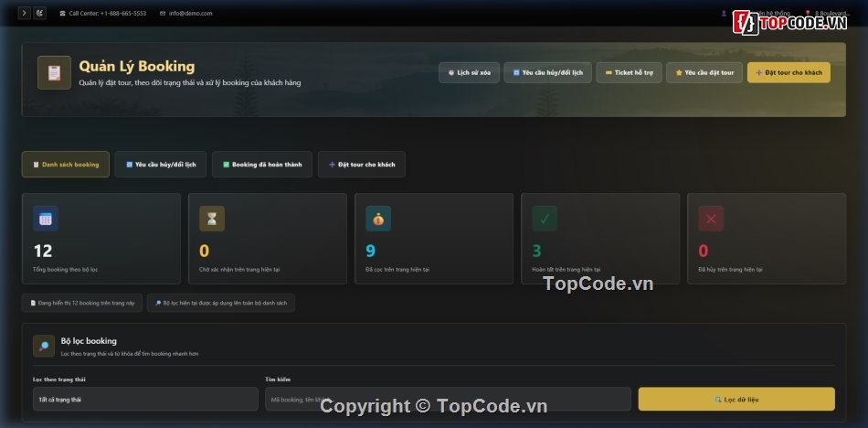868x428 pixels.
Task: Click Đã cọc trên trang hiện tại label
Action: pos(397,270)
